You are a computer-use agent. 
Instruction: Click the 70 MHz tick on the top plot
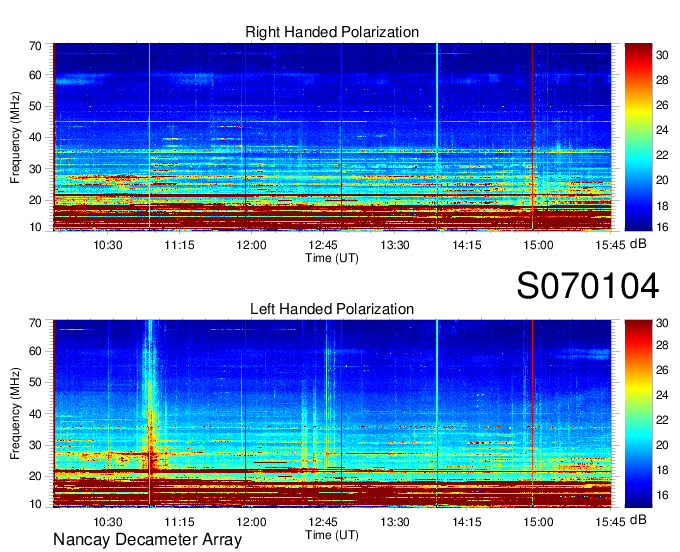coord(35,46)
